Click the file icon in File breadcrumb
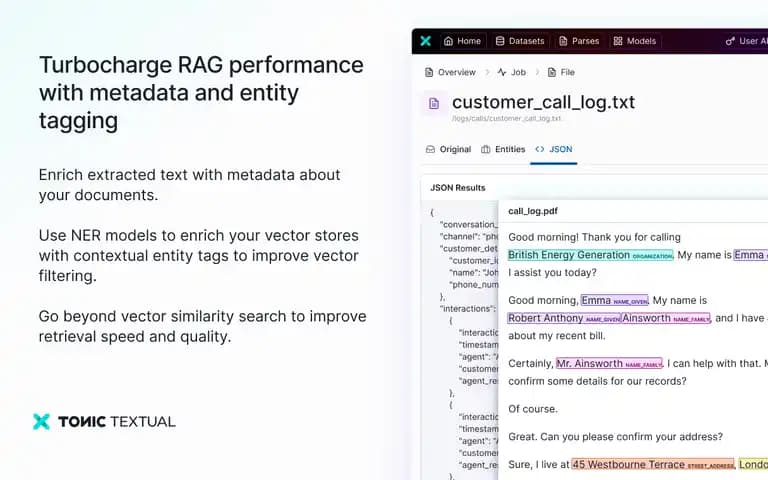 point(552,72)
